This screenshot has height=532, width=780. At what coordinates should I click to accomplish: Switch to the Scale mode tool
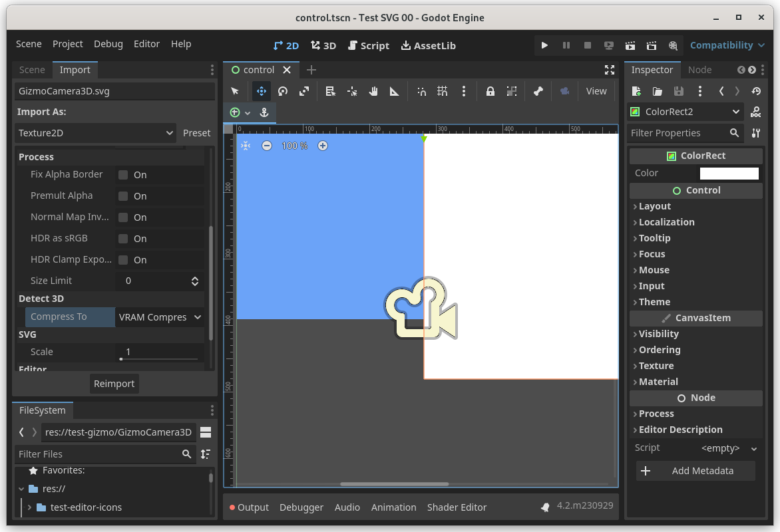[304, 91]
